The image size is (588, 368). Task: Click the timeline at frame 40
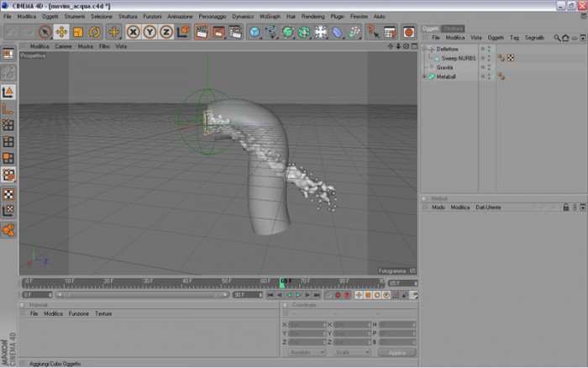click(186, 283)
